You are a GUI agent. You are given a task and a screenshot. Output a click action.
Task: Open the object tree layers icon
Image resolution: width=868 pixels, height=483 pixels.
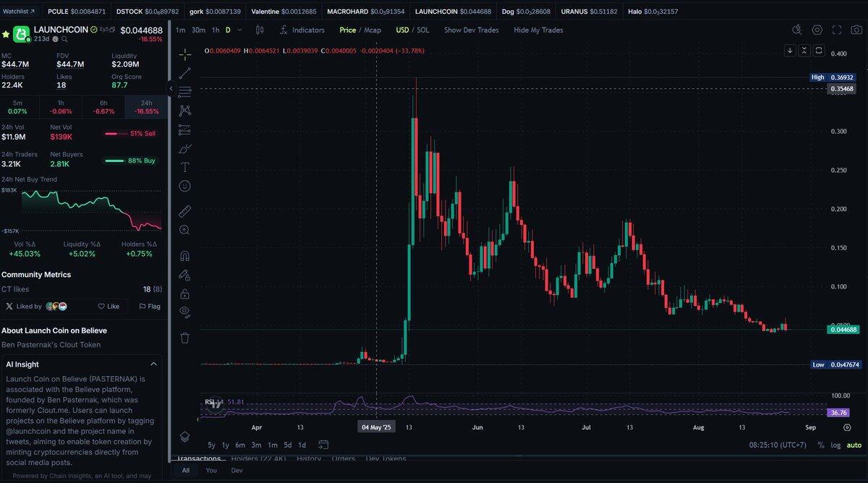pyautogui.click(x=184, y=437)
